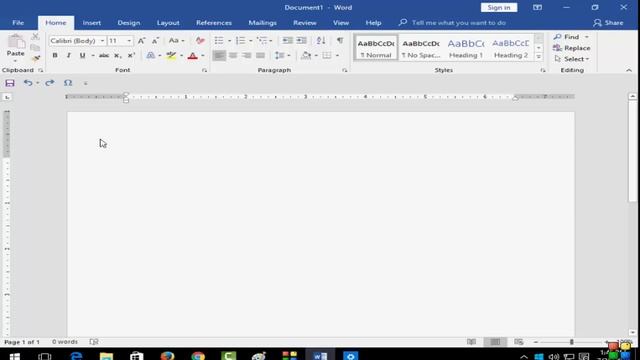
Task: Redo action in Quick Access Toolbar
Action: [50, 83]
